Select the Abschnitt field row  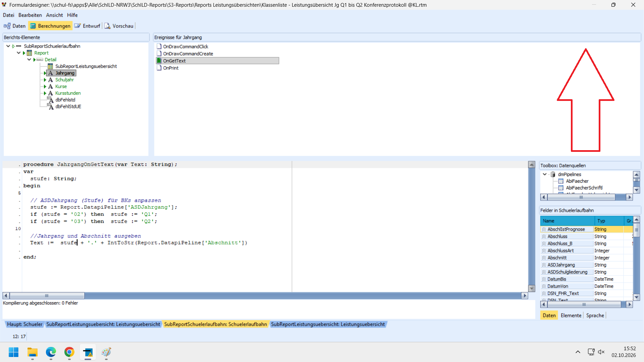pyautogui.click(x=586, y=258)
